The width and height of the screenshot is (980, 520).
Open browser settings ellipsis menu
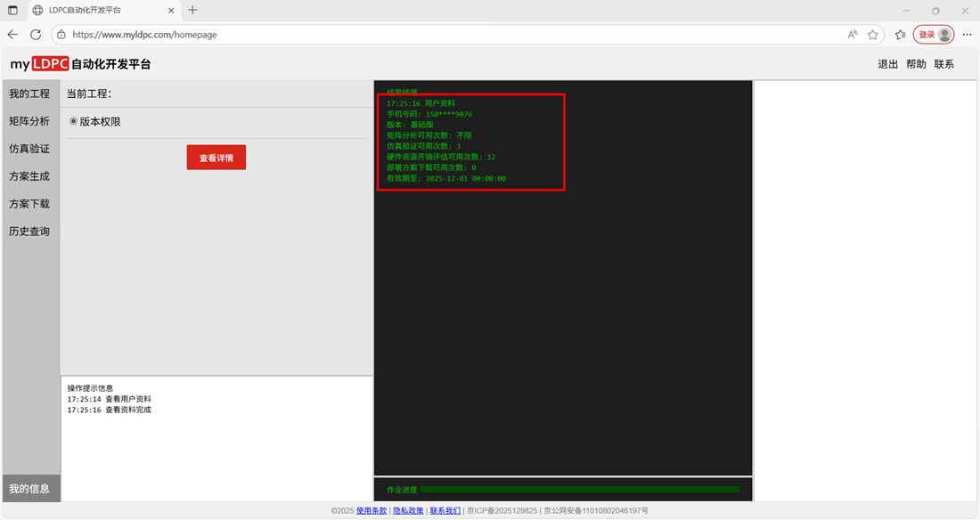pos(967,35)
